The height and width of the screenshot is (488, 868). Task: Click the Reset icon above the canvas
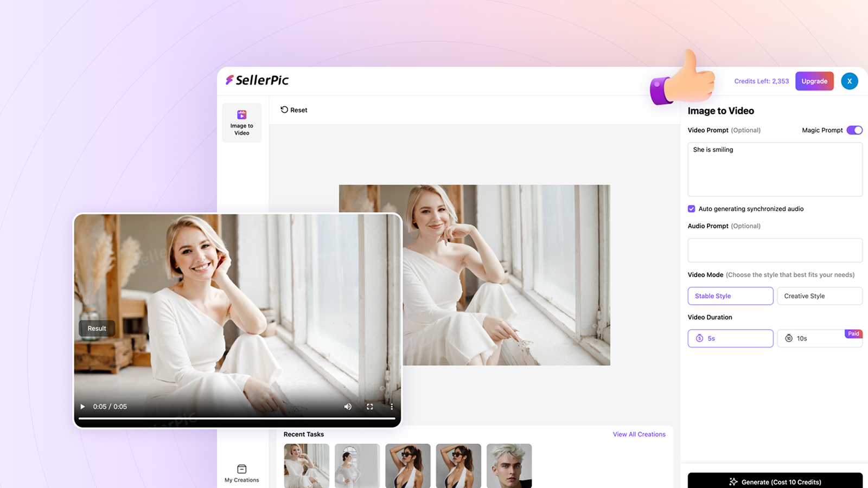click(x=284, y=110)
